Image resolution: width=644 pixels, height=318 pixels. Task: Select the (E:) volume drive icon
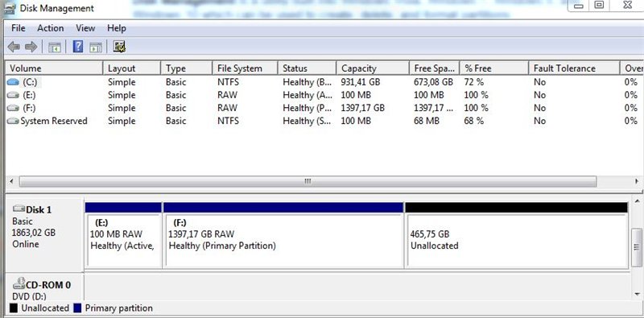[13, 95]
